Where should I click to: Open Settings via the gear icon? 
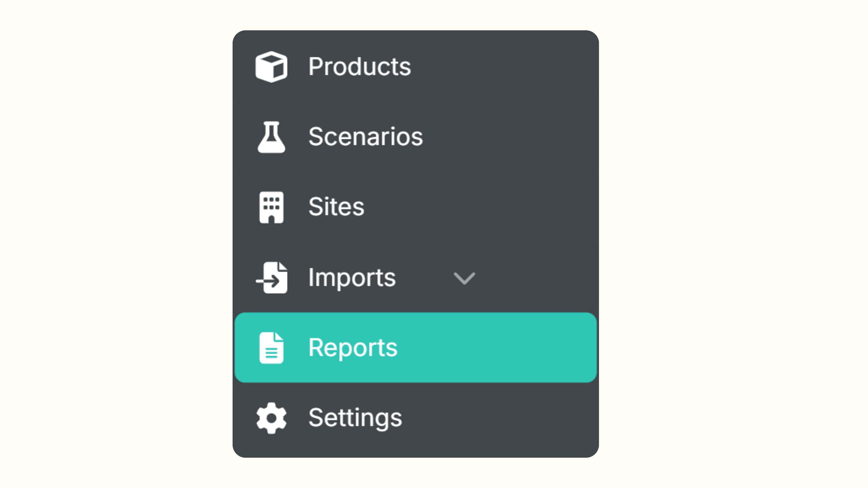tap(271, 418)
